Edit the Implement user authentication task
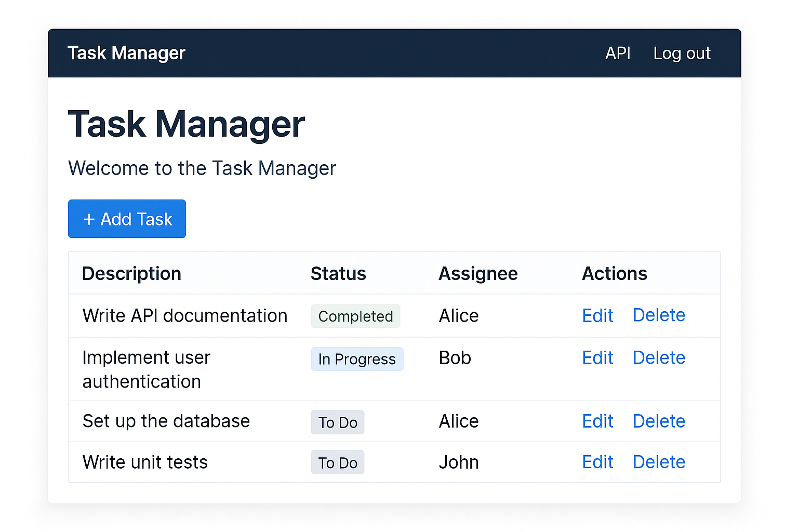798x532 pixels. click(x=597, y=358)
